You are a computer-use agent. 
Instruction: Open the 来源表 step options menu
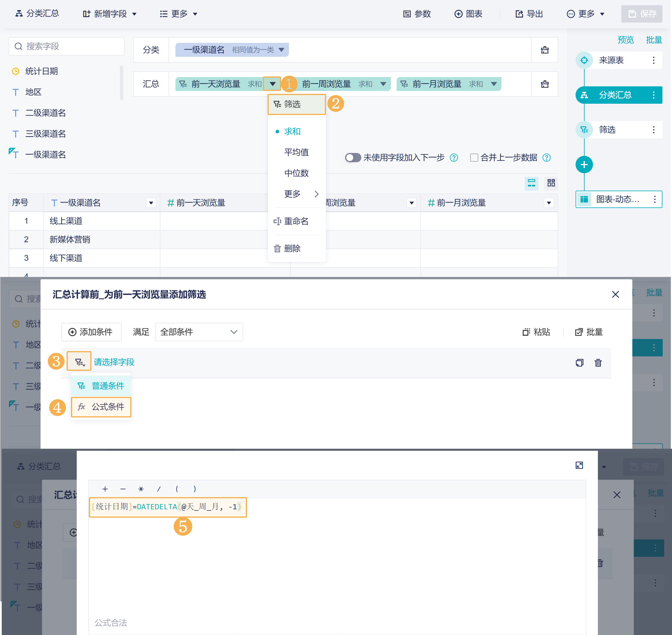[653, 60]
